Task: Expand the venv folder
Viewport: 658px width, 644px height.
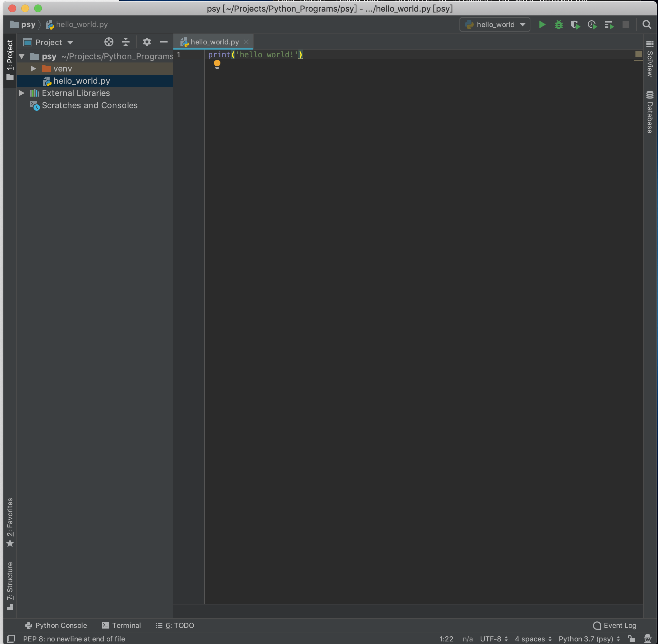Action: pos(33,68)
